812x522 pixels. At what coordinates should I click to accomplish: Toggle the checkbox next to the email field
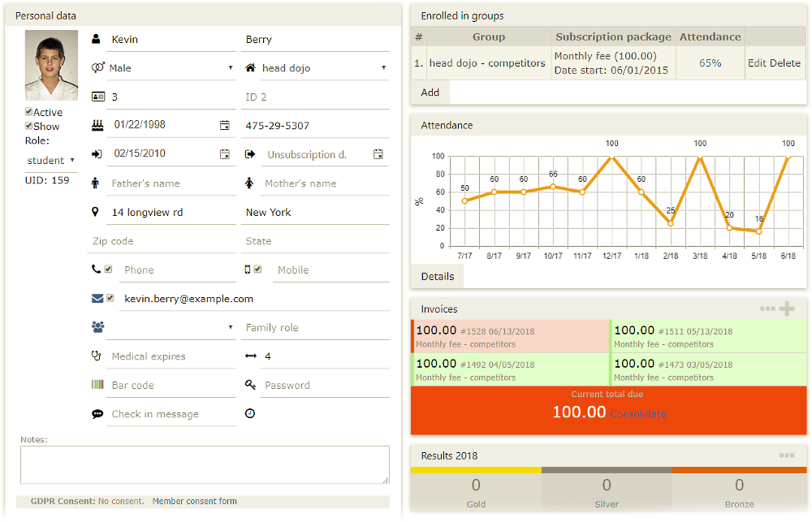111,297
